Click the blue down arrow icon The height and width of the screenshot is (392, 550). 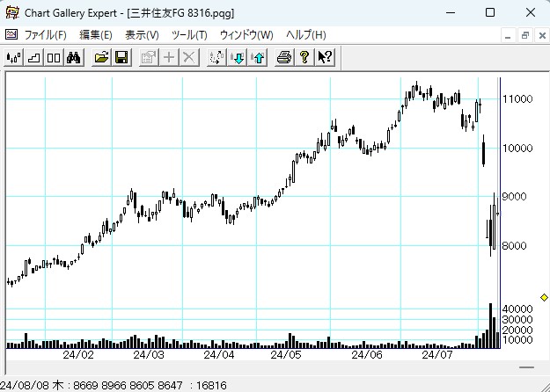pyautogui.click(x=237, y=57)
